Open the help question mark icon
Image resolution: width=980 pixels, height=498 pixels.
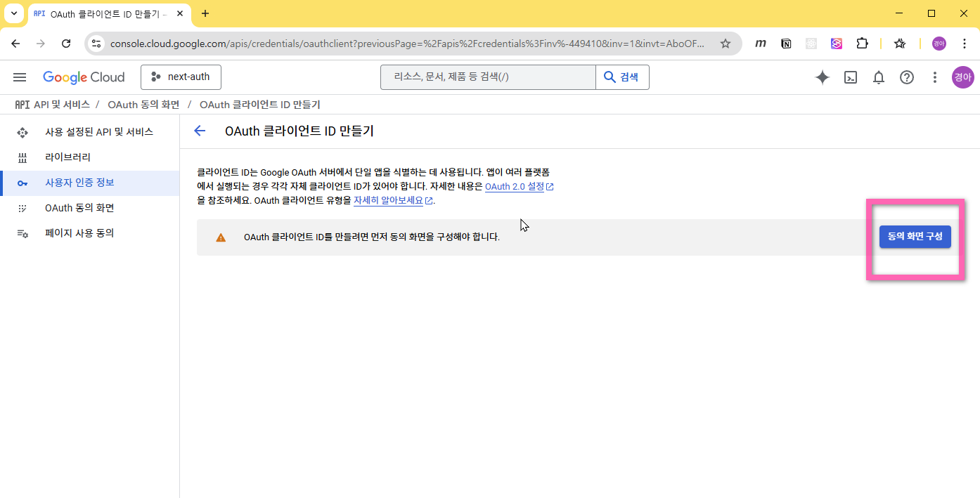[907, 77]
